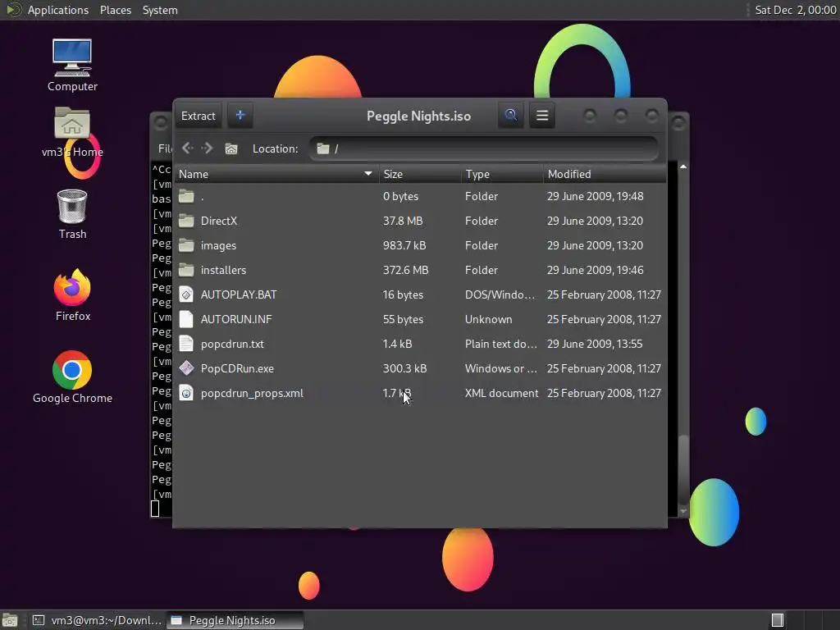Image resolution: width=840 pixels, height=630 pixels.
Task: Click the 29 June 2009, 13:55 date
Action: 595,344
